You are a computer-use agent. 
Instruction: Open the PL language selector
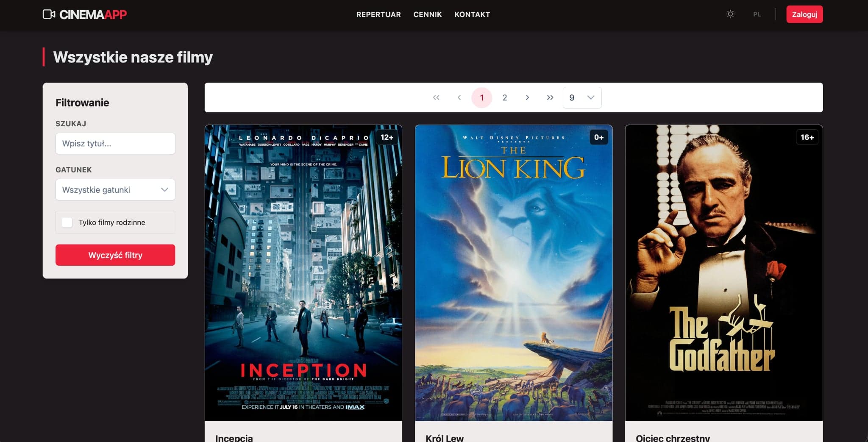[x=757, y=14]
